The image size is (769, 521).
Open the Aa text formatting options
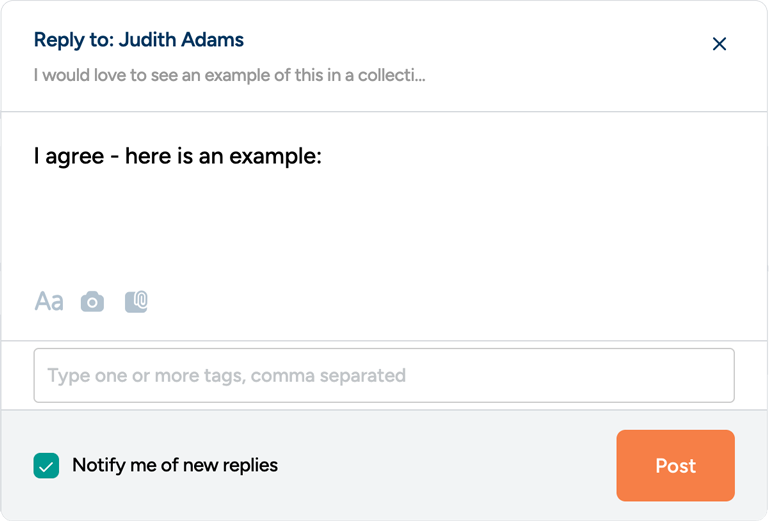tap(49, 301)
